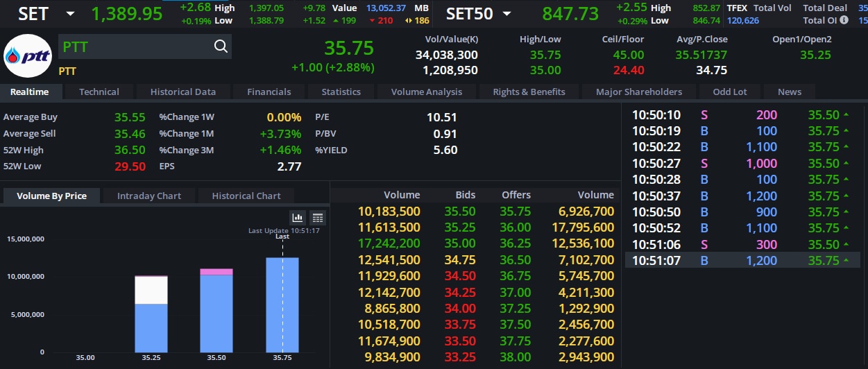The height and width of the screenshot is (369, 868).
Task: Click the 52W Low value 29.50
Action: coord(130,166)
